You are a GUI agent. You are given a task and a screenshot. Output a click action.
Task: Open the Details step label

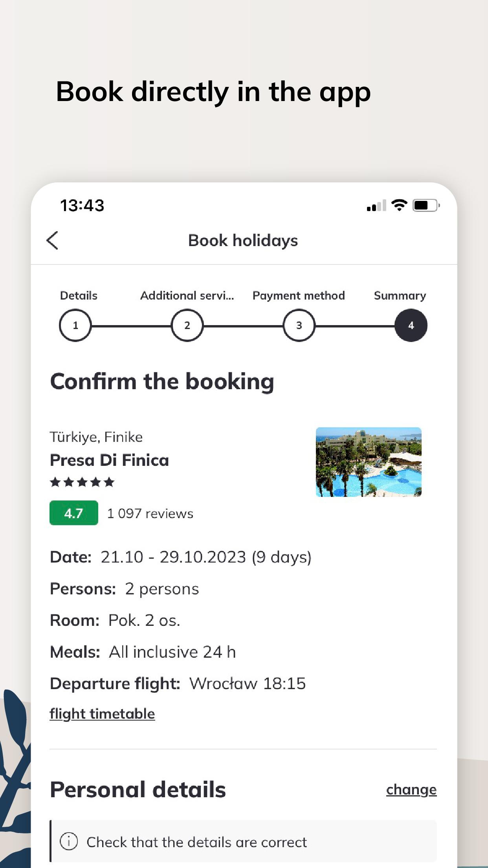click(x=79, y=296)
